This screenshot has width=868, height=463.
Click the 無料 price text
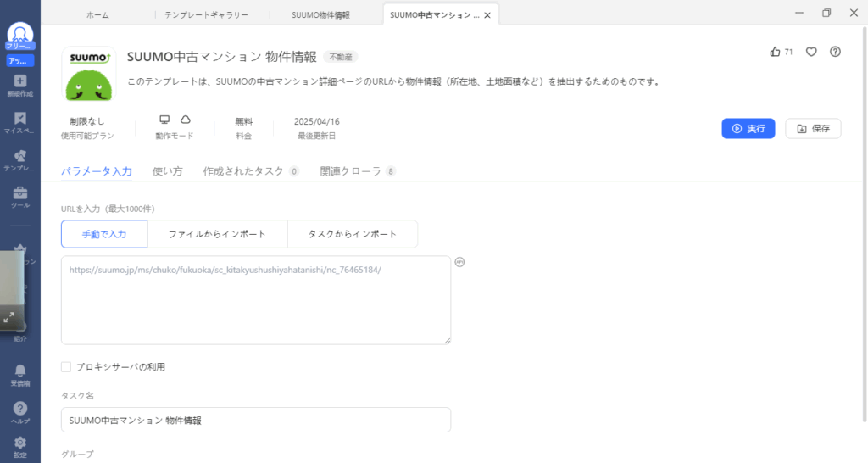click(x=244, y=121)
